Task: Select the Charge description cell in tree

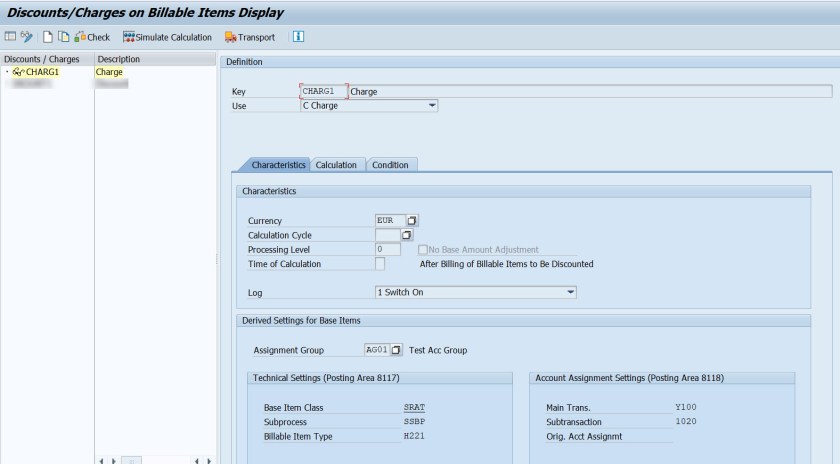Action: pyautogui.click(x=109, y=72)
